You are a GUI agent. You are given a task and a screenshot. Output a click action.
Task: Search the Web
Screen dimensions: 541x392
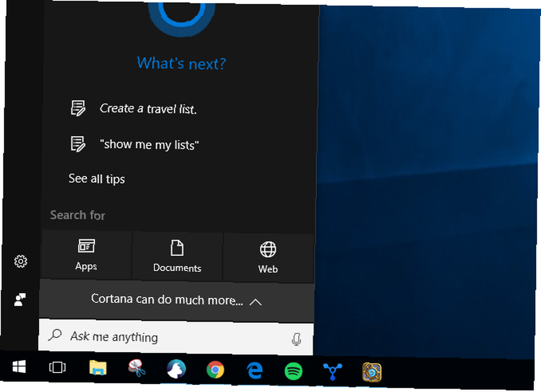click(x=268, y=258)
